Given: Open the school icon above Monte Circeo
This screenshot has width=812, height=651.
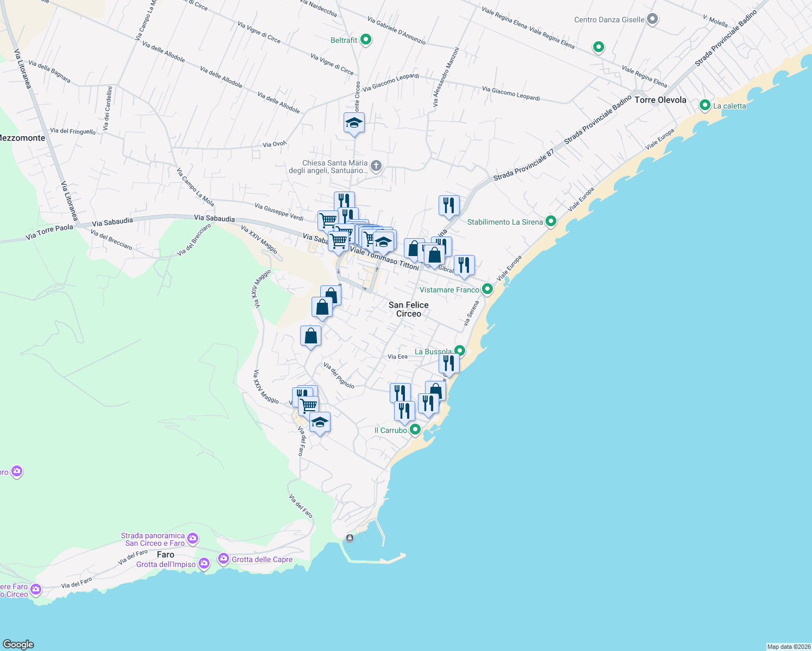Looking at the screenshot, I should [353, 123].
